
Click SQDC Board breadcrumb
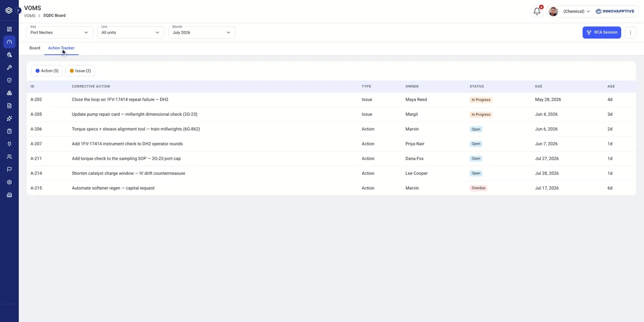tap(55, 16)
